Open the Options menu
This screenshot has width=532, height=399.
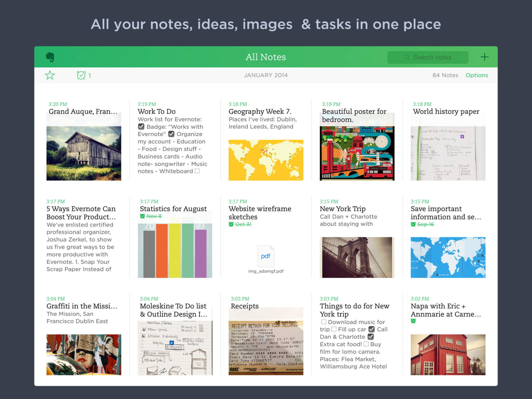[x=476, y=75]
